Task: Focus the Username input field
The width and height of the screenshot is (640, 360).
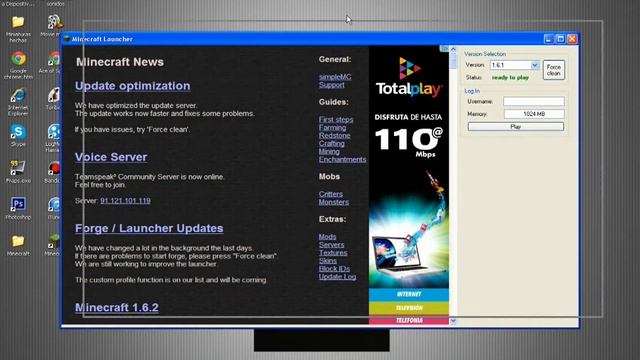Action: point(533,101)
